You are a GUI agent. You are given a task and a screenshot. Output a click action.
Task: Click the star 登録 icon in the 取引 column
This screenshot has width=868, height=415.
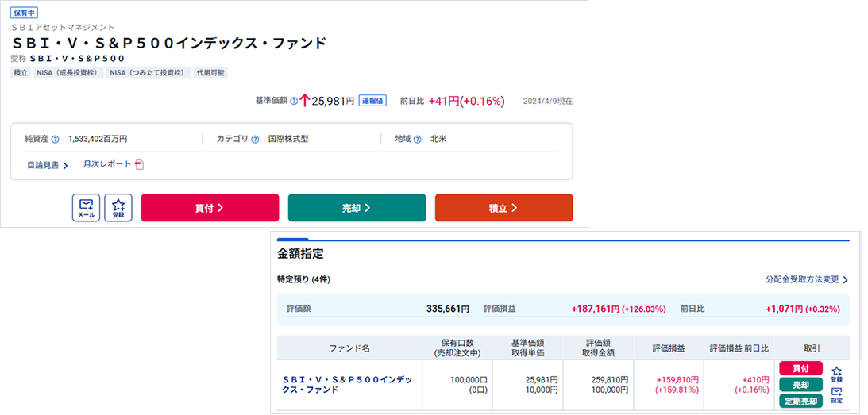click(x=836, y=375)
